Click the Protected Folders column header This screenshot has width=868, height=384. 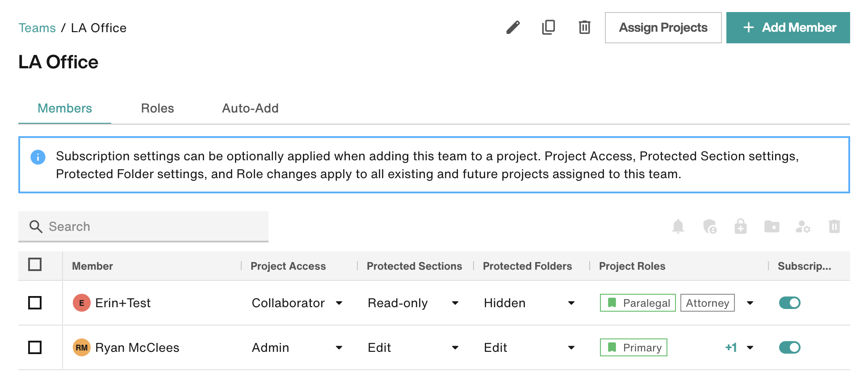[527, 266]
